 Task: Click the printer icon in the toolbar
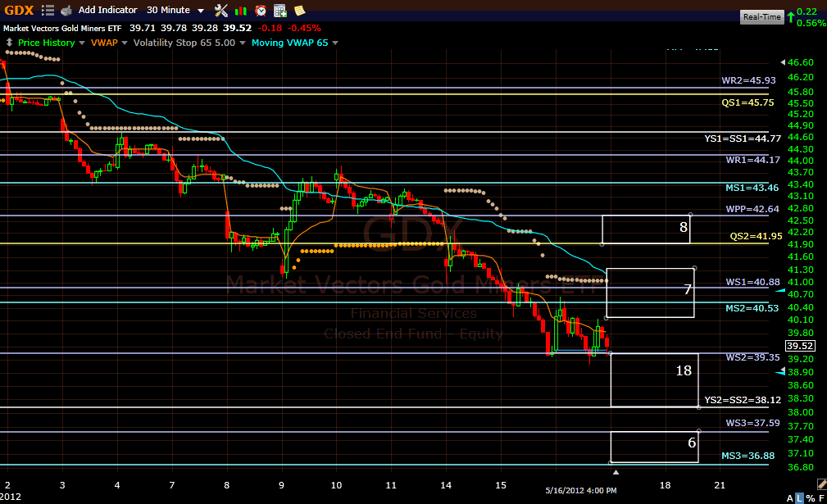66,11
